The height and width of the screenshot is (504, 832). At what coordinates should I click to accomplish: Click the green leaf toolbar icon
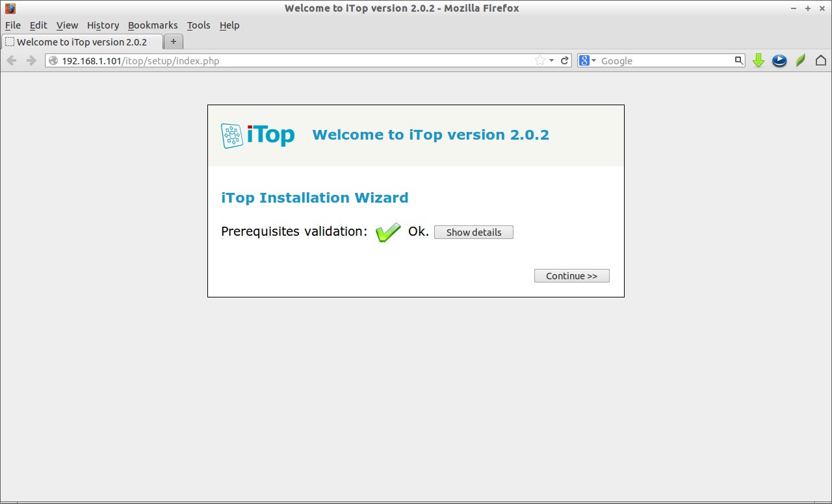click(x=801, y=60)
